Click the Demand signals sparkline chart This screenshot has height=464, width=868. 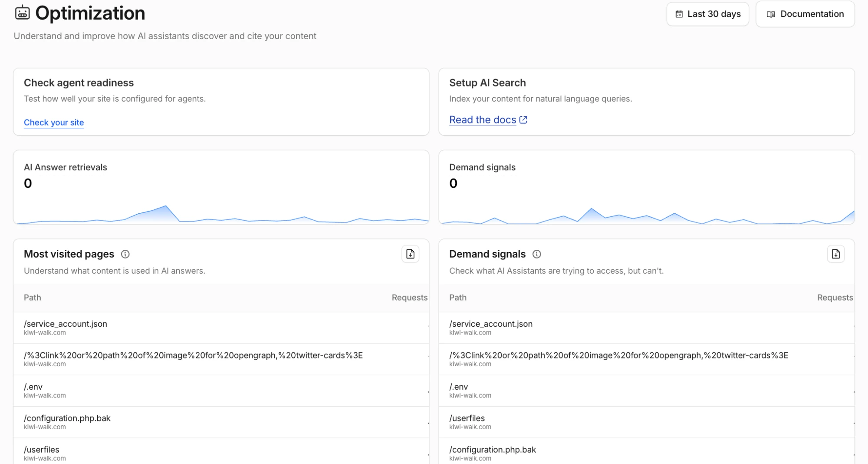click(647, 215)
